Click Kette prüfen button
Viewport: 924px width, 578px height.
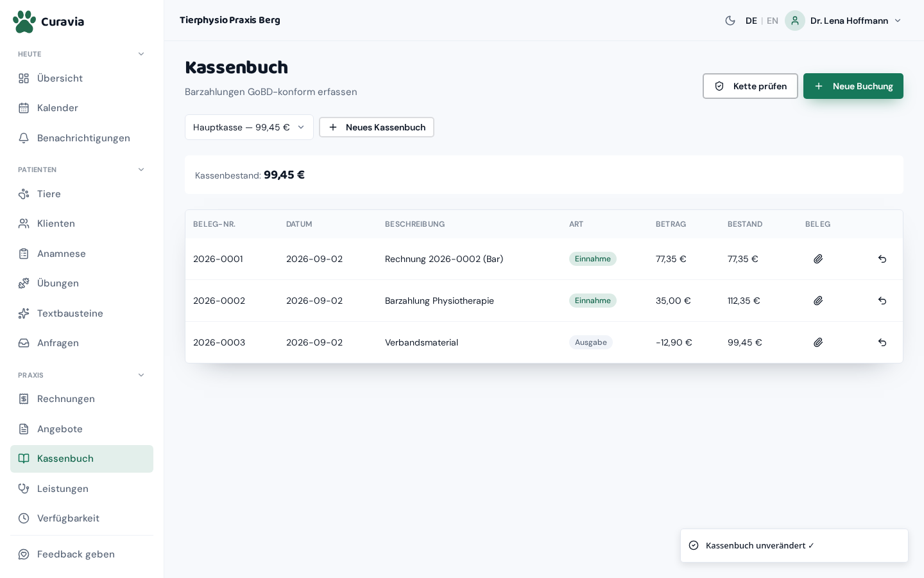coord(750,86)
